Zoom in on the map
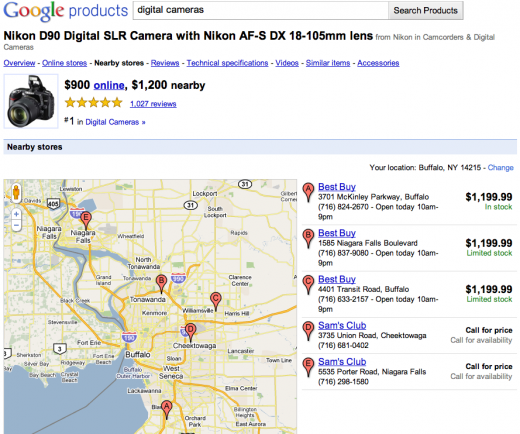Image resolution: width=520 pixels, height=434 pixels. 16,214
